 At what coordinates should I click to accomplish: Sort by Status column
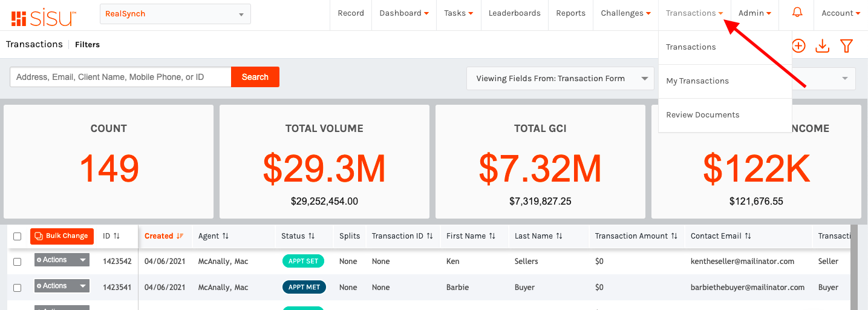pos(297,236)
